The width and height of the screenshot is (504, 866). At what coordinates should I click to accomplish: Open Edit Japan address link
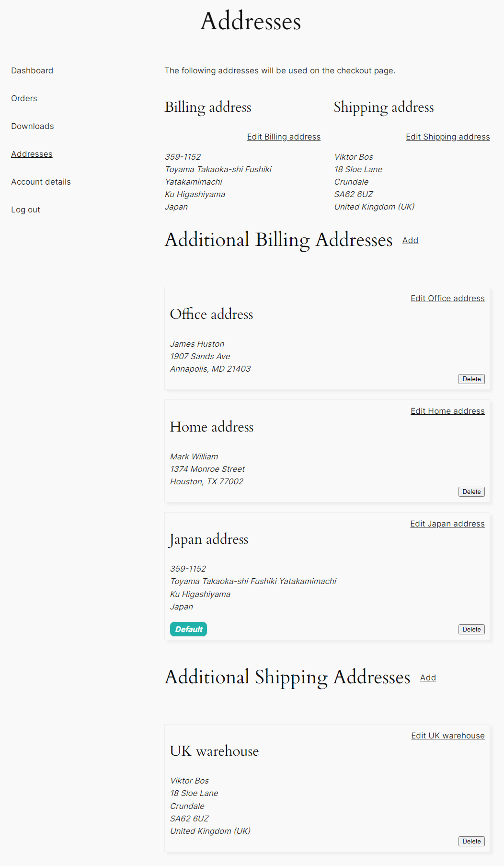tap(447, 524)
